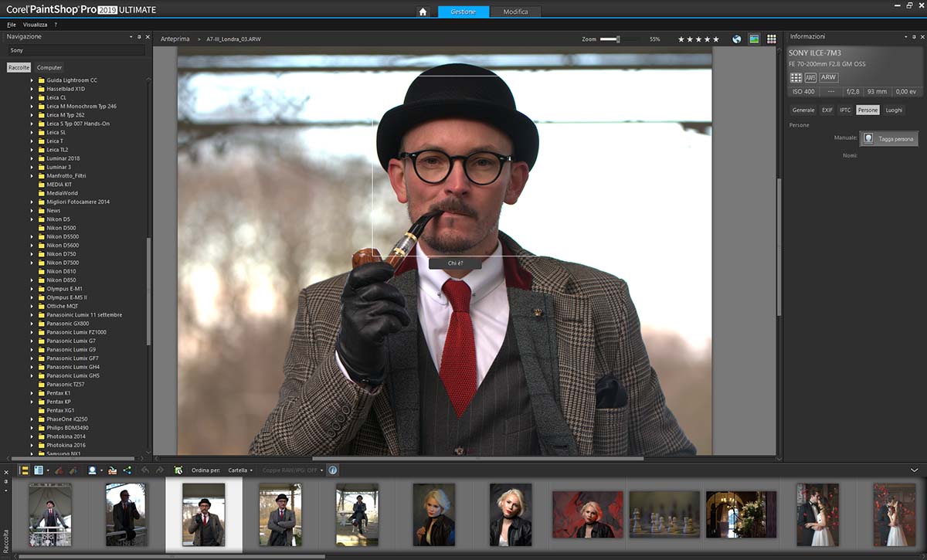This screenshot has height=560, width=927.
Task: Click the send to email icon
Action: 112,470
